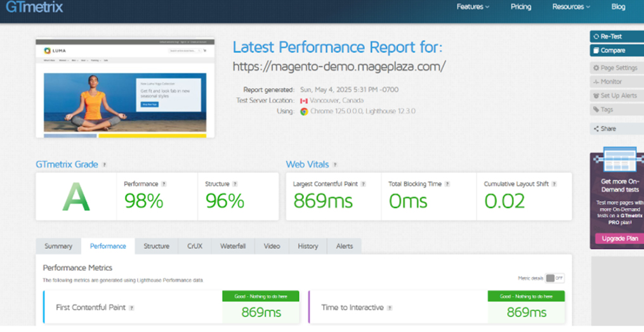
Task: Click the 98% Performance score
Action: tap(144, 201)
